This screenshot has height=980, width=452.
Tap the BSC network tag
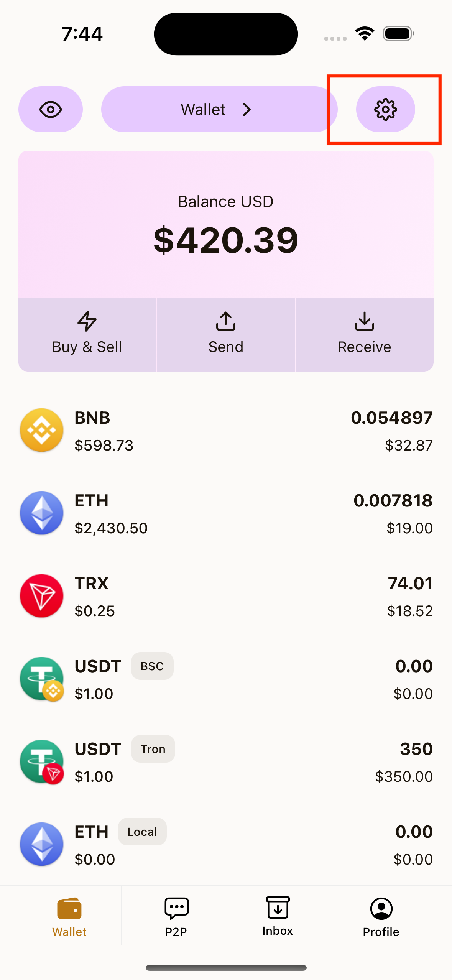[152, 666]
